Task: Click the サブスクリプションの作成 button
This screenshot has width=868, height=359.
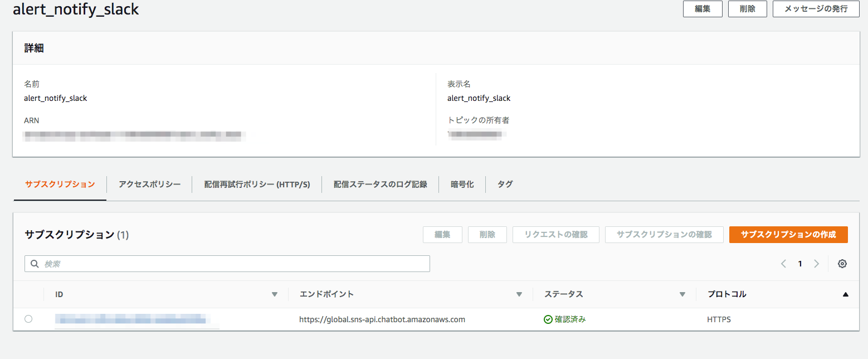Action: point(788,235)
